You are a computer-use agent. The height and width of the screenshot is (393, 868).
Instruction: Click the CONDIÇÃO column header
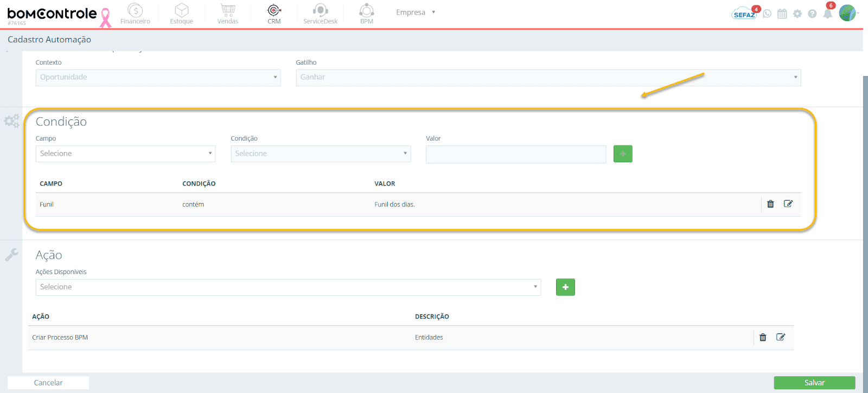pyautogui.click(x=199, y=183)
